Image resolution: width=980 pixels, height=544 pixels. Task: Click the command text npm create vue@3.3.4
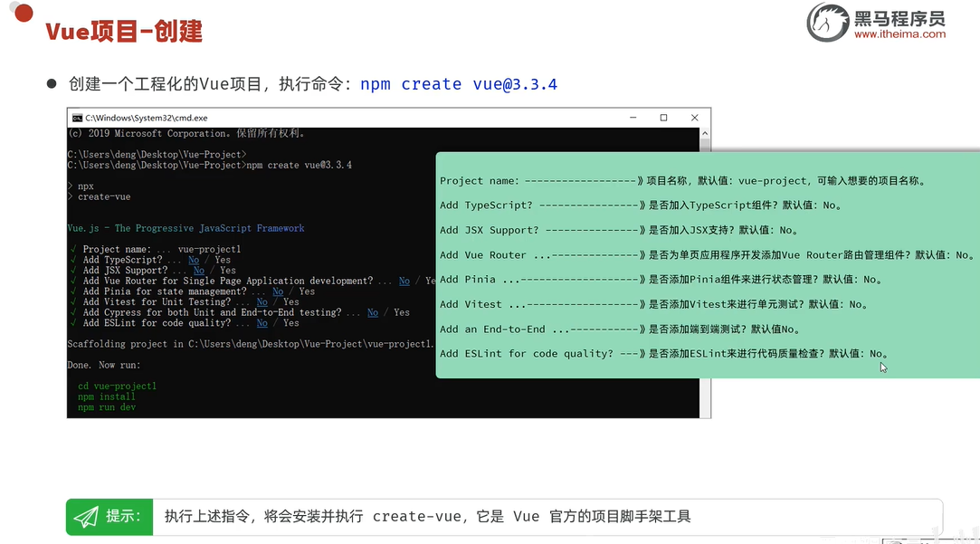click(459, 84)
